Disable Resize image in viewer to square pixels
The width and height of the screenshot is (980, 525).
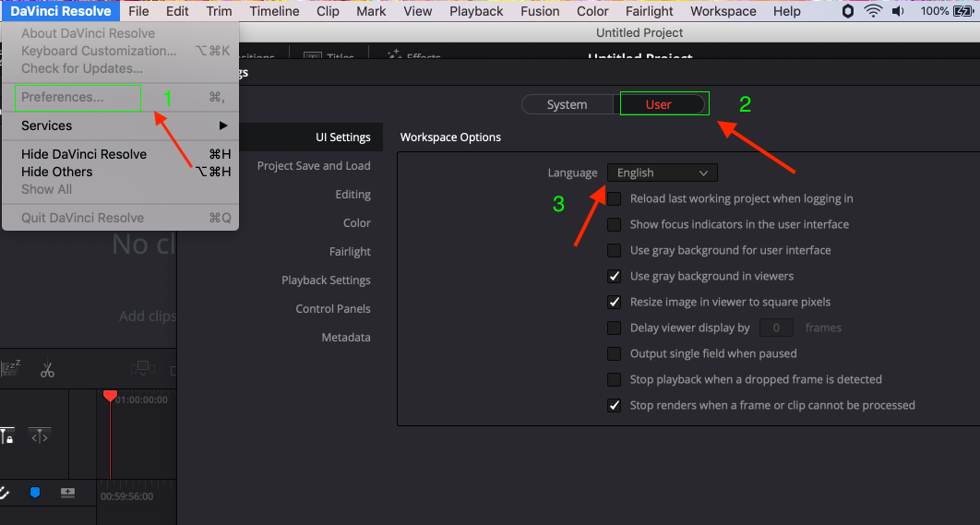coord(615,302)
